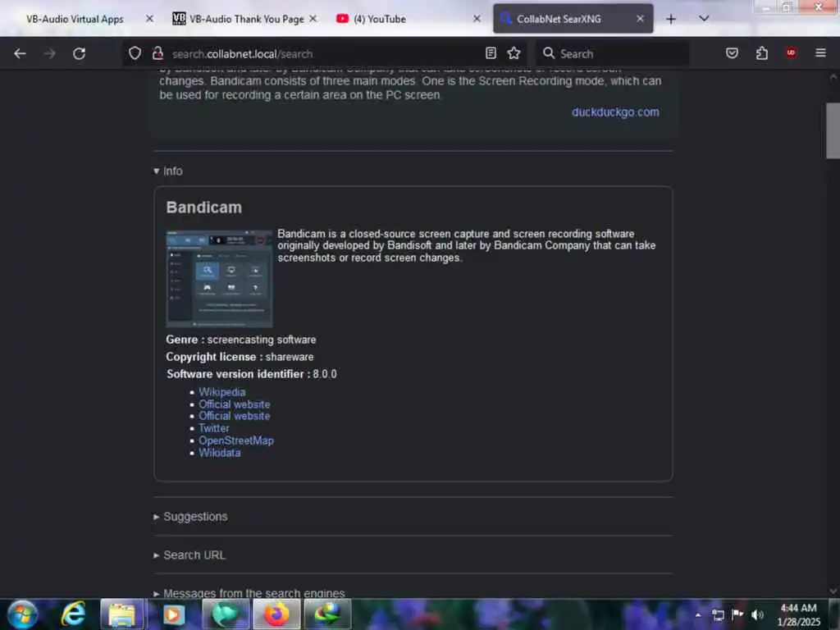Click the red uBlock Origin icon
Screen dimensions: 840x630
(791, 52)
